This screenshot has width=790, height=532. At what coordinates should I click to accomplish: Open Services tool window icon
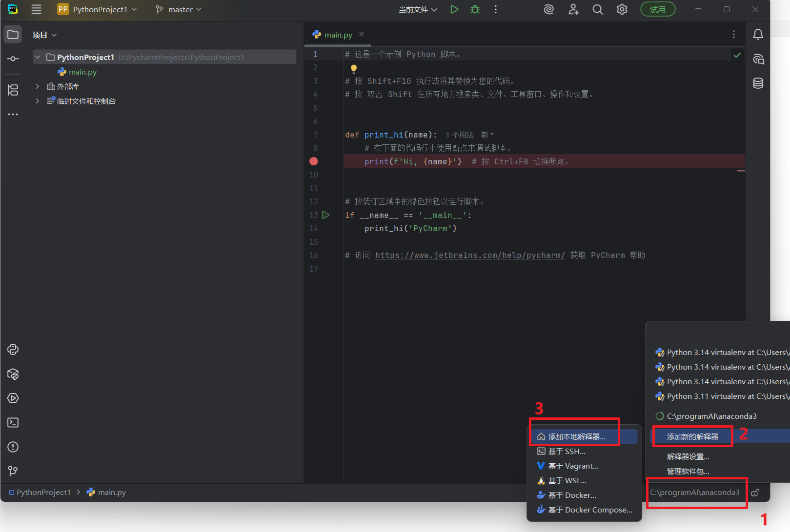click(x=13, y=398)
